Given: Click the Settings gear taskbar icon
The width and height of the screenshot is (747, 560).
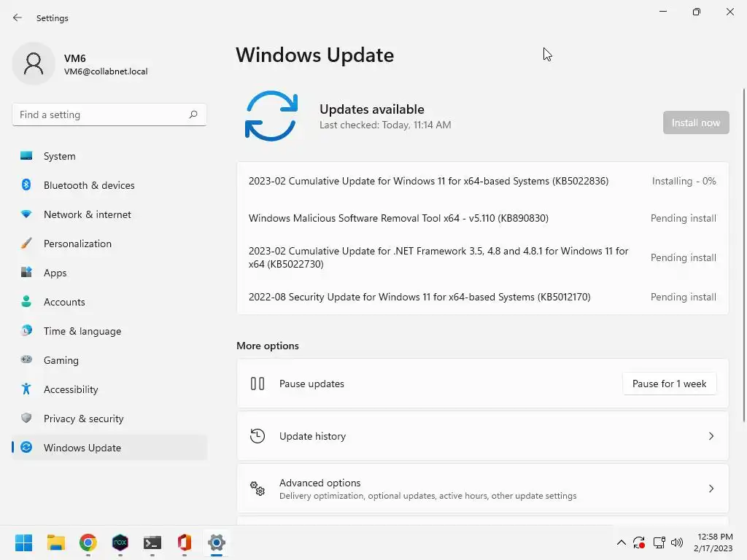Looking at the screenshot, I should pos(216,542).
